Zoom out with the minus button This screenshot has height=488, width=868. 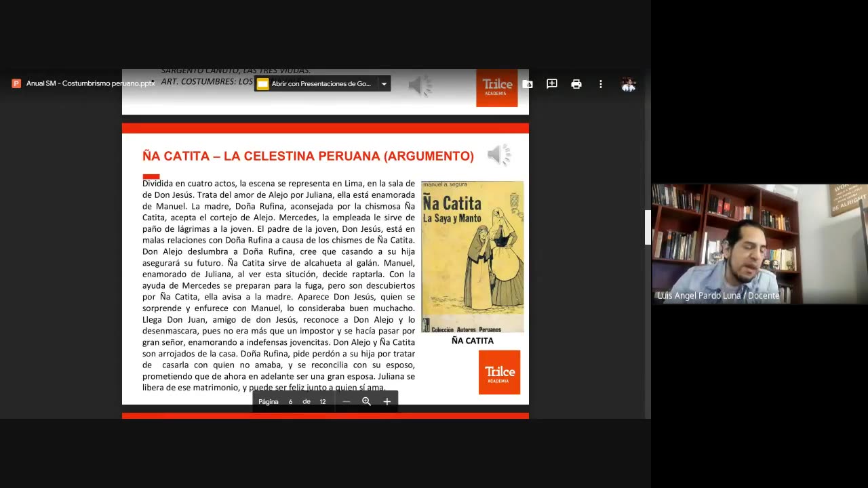coord(347,401)
